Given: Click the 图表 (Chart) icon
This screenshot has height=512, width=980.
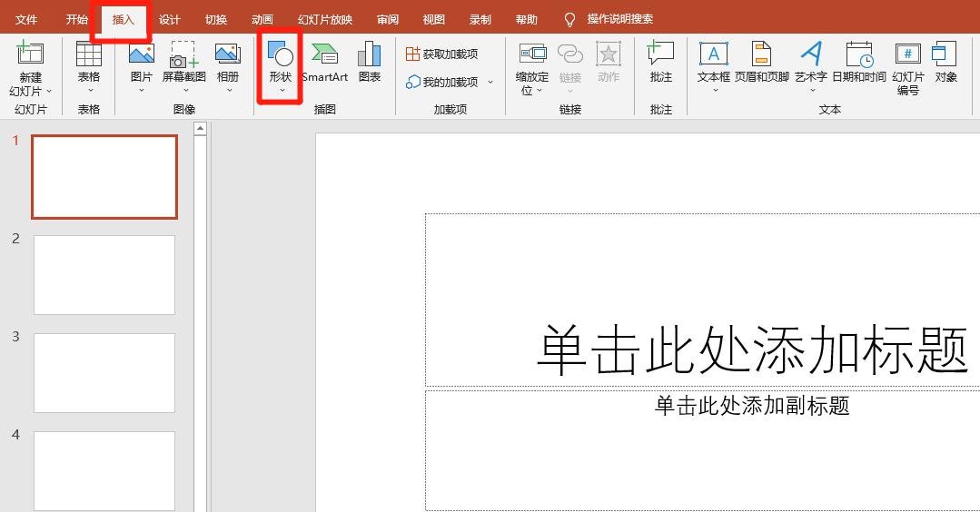Looking at the screenshot, I should (370, 54).
